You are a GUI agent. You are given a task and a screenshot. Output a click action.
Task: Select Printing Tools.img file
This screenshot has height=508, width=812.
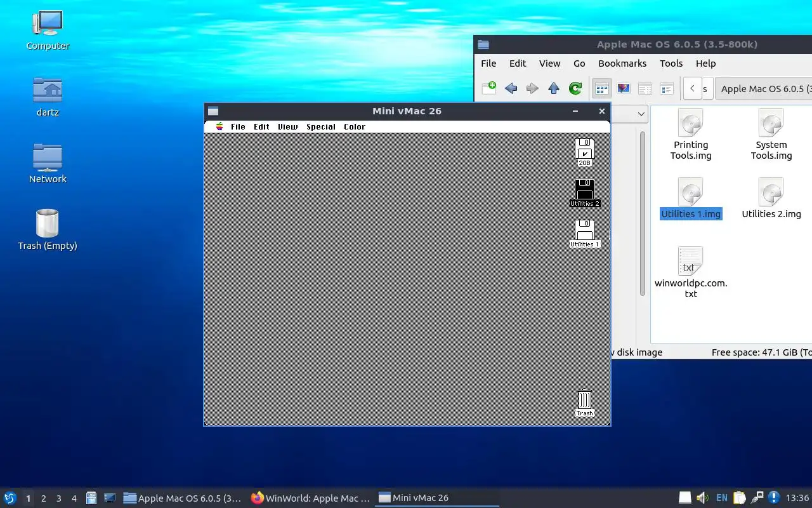691,135
